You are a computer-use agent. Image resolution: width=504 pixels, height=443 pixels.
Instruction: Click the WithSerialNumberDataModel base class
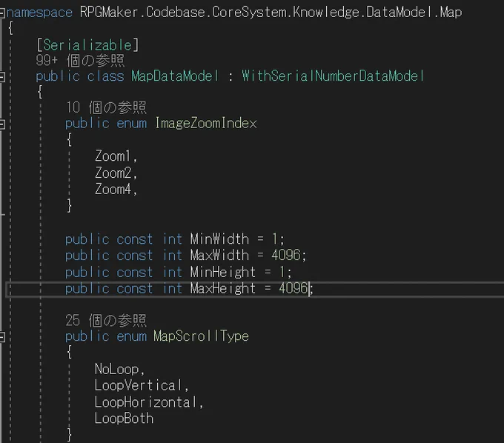[x=333, y=76]
